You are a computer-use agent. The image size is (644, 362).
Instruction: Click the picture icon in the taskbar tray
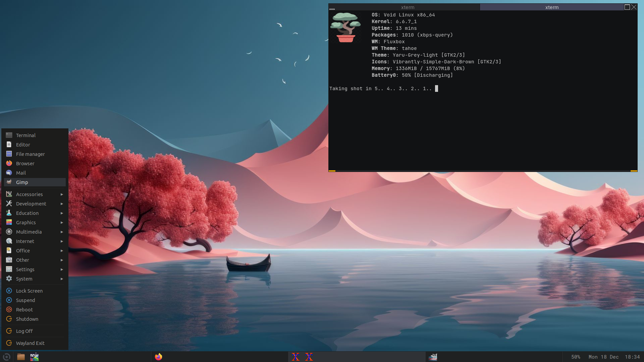pyautogui.click(x=433, y=357)
